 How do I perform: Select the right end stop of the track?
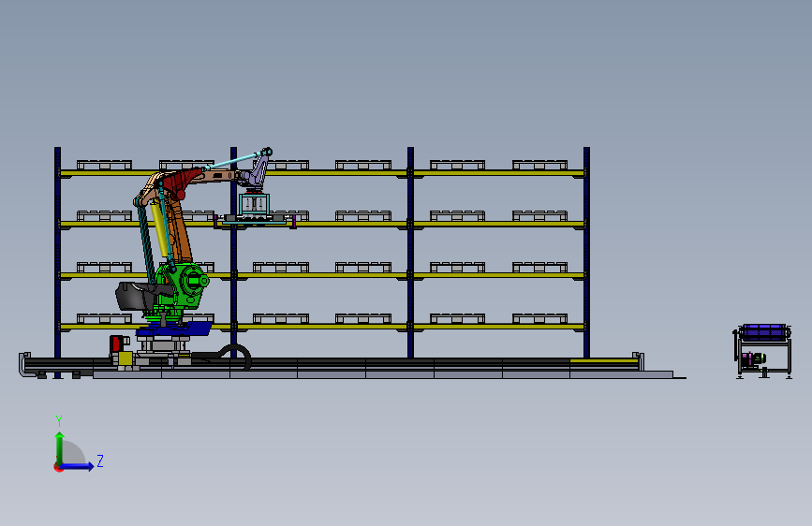point(640,361)
